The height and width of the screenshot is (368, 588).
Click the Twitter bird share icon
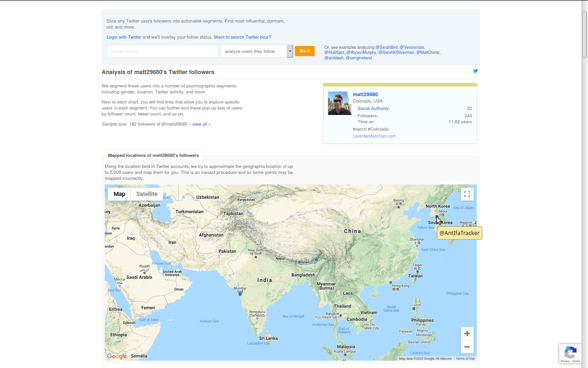point(475,71)
